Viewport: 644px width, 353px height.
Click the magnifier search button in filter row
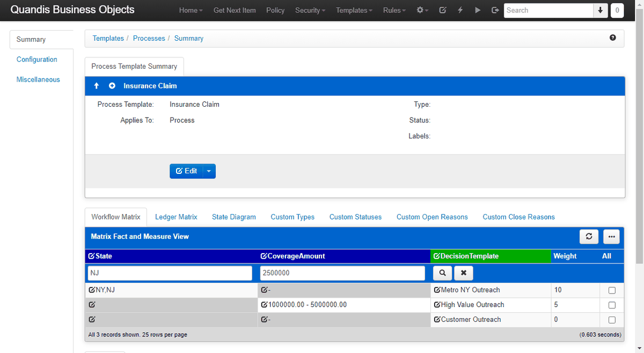(442, 273)
